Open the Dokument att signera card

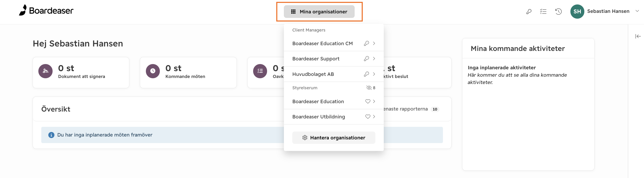tap(81, 72)
